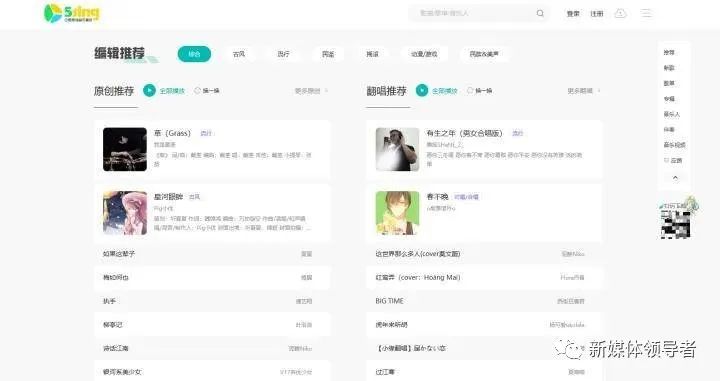Open the song title 星河眼眸
The height and width of the screenshot is (381, 720).
point(168,196)
